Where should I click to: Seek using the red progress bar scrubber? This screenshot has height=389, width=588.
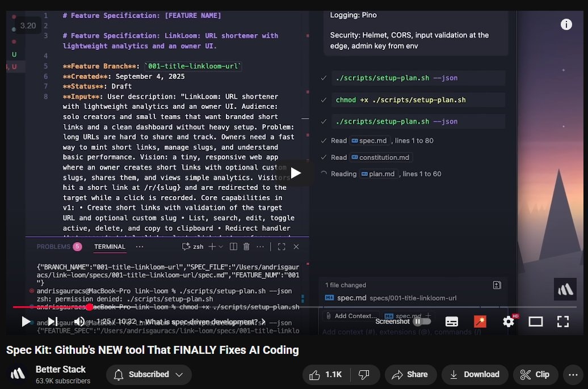coord(89,307)
